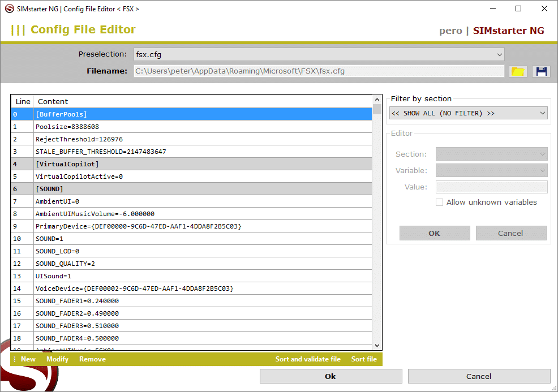558x392 pixels.
Task: Click the floppy disk save icon
Action: point(541,71)
